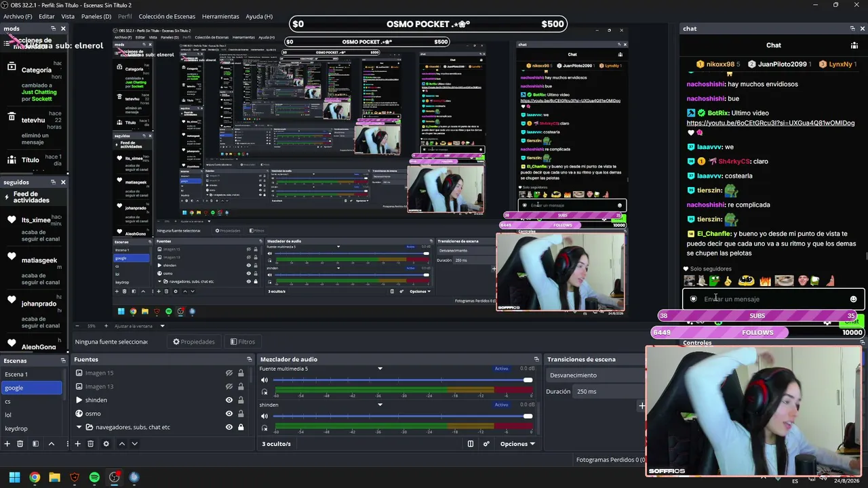Open source properties gear in Fuentes toolbar
This screenshot has height=488, width=868.
click(106, 444)
